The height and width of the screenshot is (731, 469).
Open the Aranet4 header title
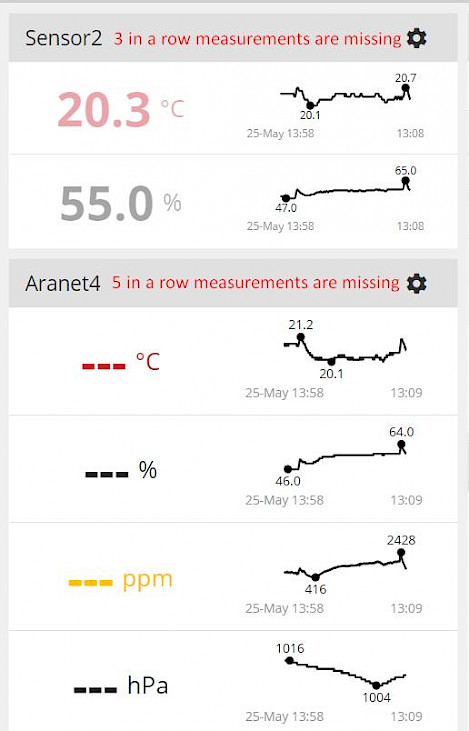(62, 283)
